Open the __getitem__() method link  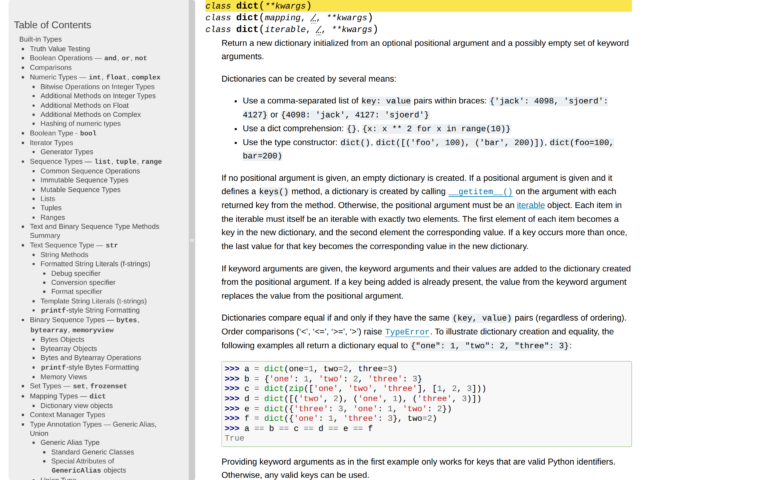pyautogui.click(x=480, y=192)
